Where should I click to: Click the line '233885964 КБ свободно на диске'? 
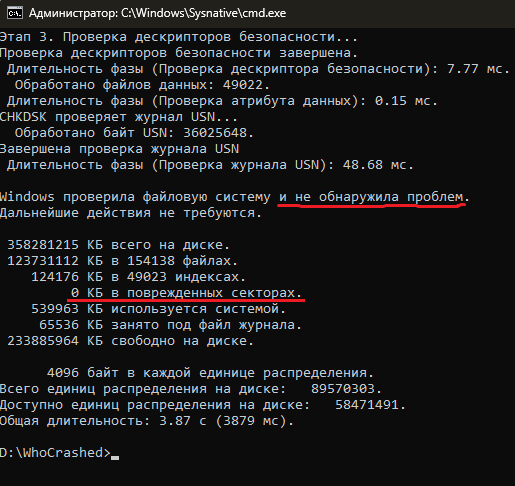click(x=130, y=341)
